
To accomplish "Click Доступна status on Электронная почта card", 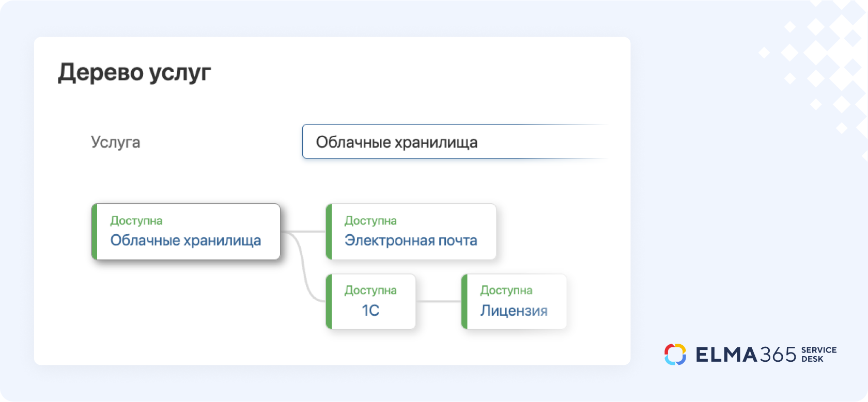I will pyautogui.click(x=370, y=221).
